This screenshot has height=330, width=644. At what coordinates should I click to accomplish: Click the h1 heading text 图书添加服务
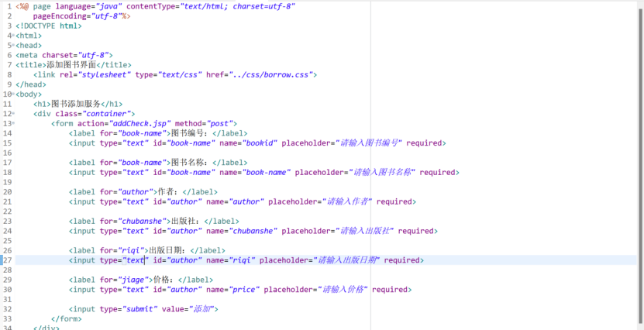(x=77, y=104)
